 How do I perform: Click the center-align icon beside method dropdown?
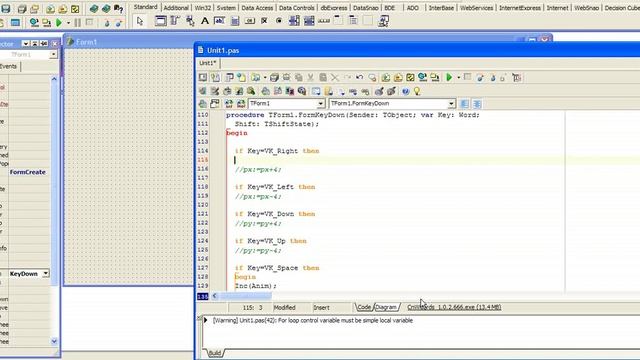[477, 104]
